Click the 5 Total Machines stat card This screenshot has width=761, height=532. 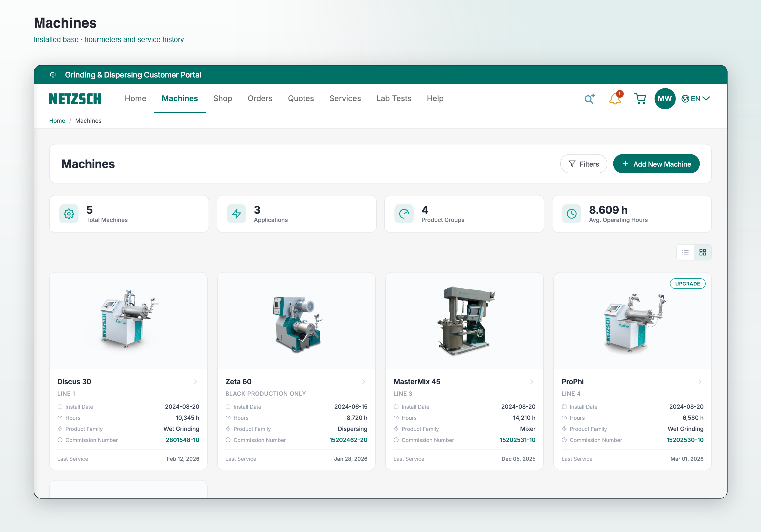point(129,214)
